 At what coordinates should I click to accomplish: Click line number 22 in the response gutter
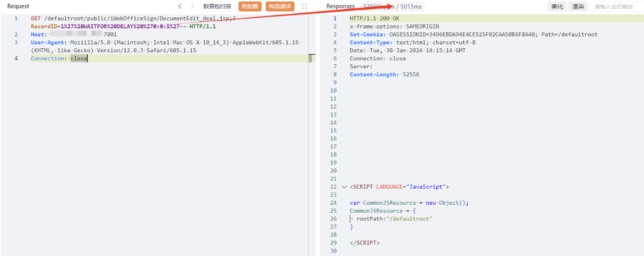click(x=333, y=187)
